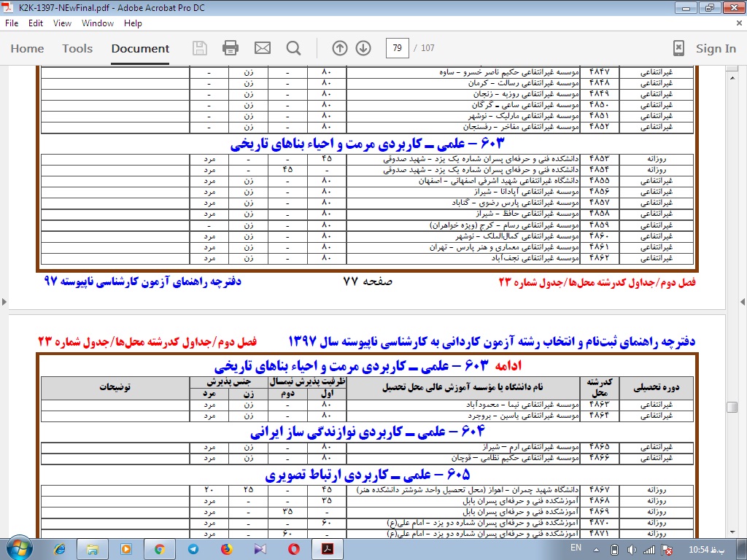This screenshot has height=560, width=747.
Task: Open the Help menu
Action: (x=133, y=23)
